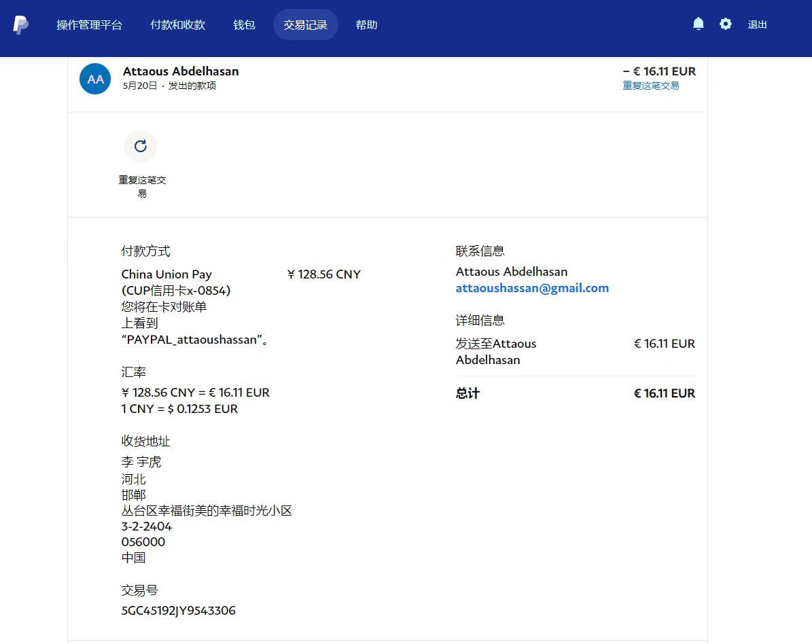Click the PayPal logo

[x=21, y=25]
